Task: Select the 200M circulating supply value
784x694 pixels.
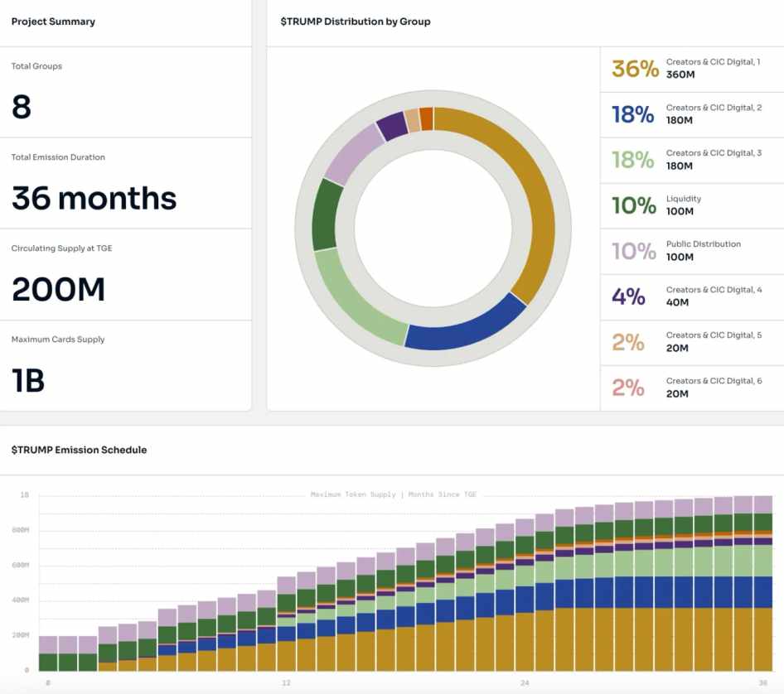Action: pos(59,289)
